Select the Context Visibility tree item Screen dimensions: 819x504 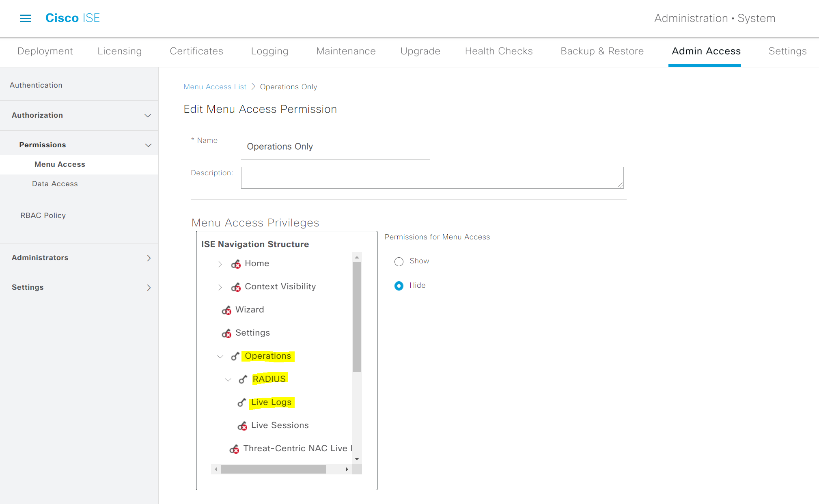point(280,287)
